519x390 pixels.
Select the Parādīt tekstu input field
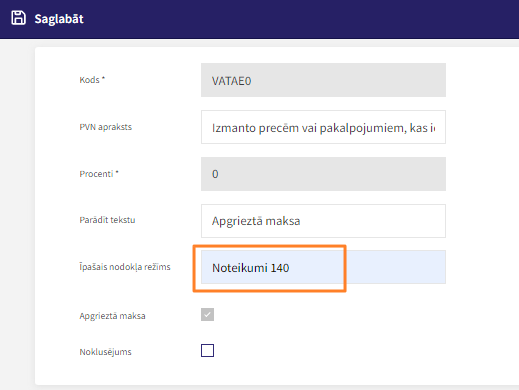tap(323, 221)
